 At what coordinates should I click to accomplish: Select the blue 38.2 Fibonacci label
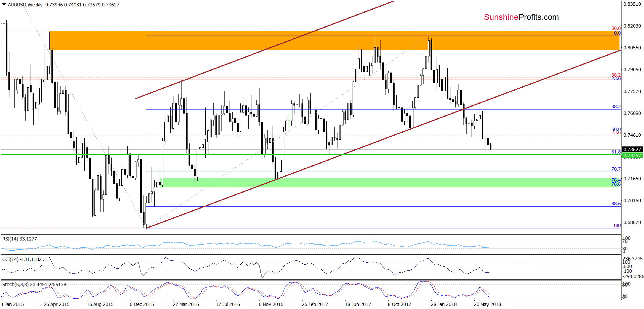(x=616, y=106)
